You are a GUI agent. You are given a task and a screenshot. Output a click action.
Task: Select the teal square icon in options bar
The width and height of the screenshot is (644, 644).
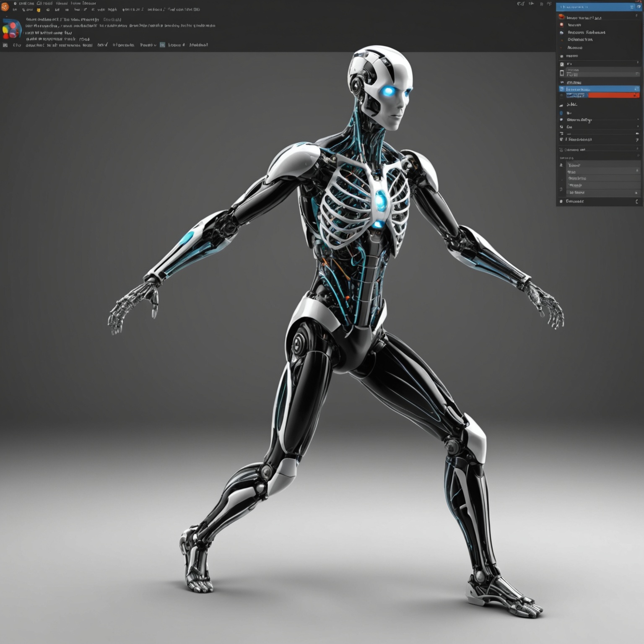pyautogui.click(x=162, y=45)
